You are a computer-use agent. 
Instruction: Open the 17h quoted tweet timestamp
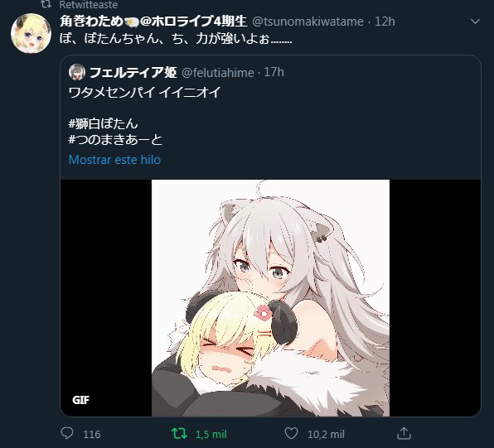[x=274, y=72]
